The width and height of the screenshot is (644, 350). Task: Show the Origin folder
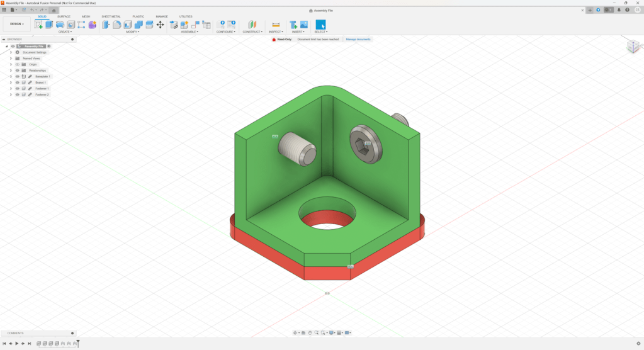tap(18, 64)
